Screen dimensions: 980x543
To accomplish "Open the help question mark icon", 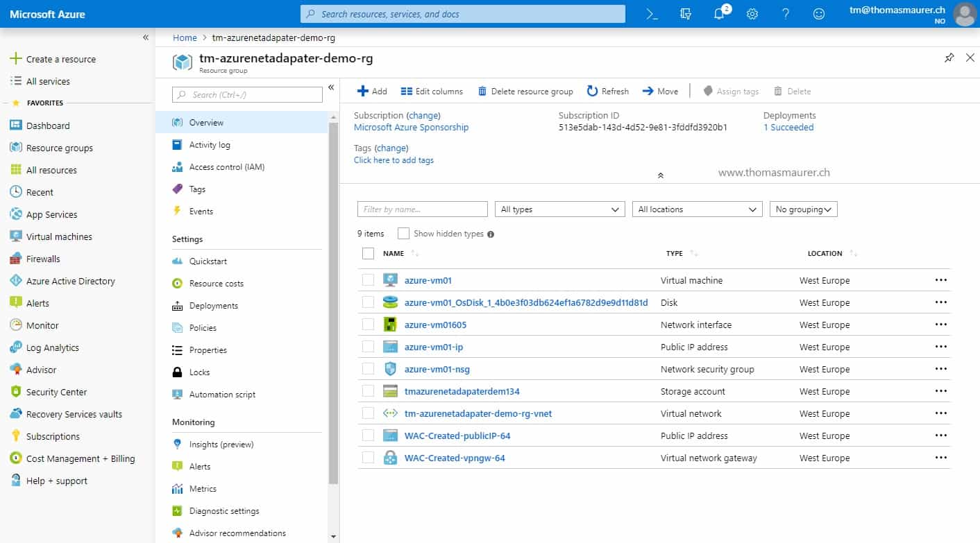I will (786, 14).
